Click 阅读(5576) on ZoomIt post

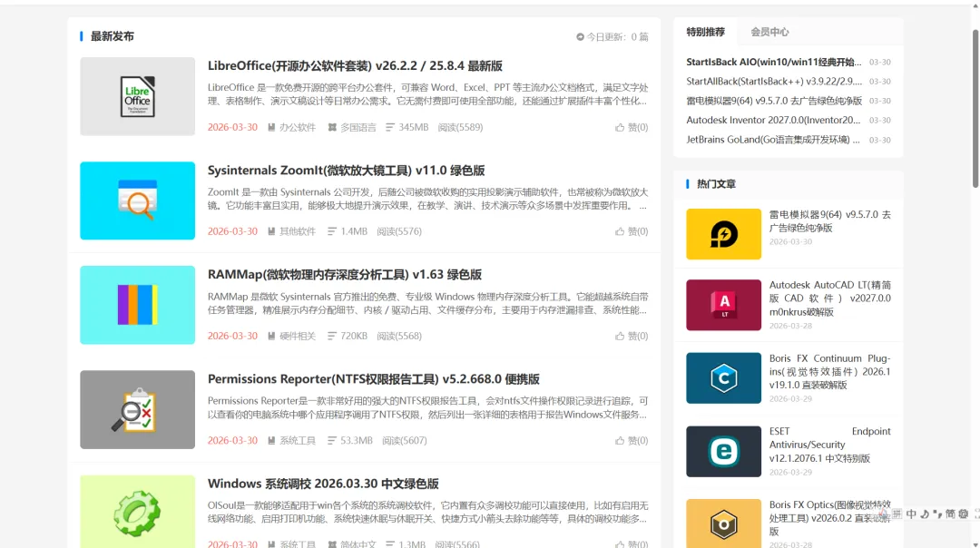[399, 231]
